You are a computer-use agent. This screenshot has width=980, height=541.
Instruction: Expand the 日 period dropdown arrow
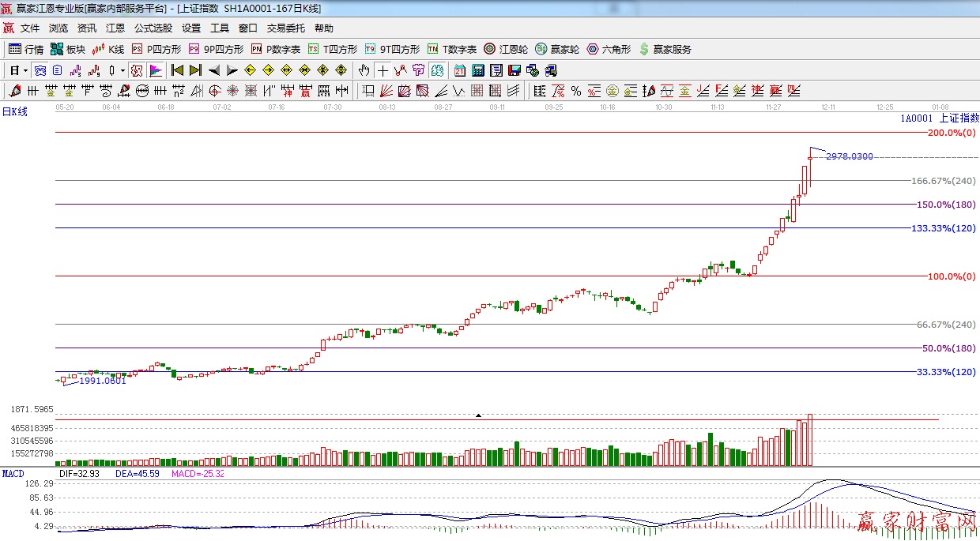point(26,70)
